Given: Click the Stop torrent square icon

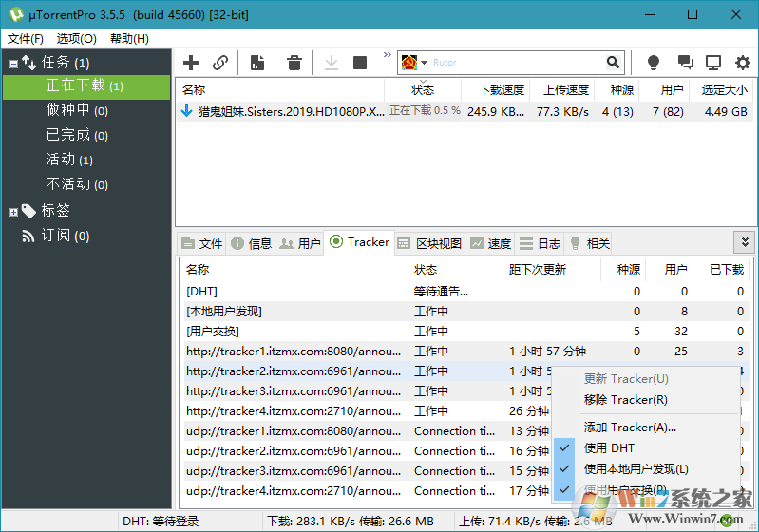Looking at the screenshot, I should 360,63.
